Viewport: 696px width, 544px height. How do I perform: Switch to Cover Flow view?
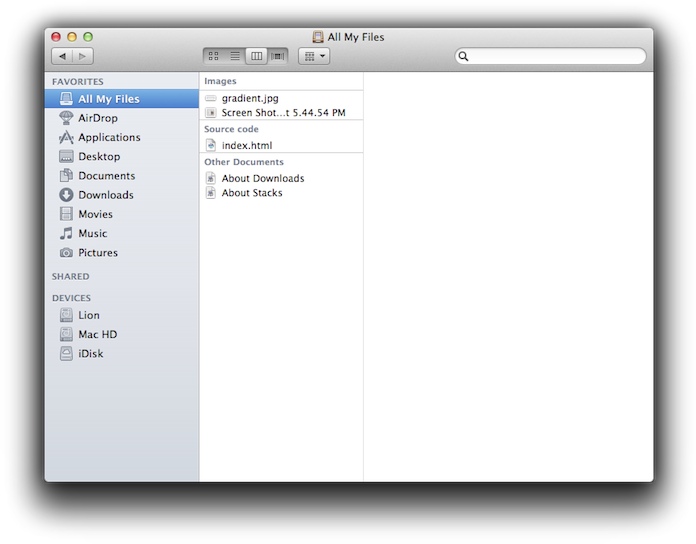pyautogui.click(x=278, y=56)
